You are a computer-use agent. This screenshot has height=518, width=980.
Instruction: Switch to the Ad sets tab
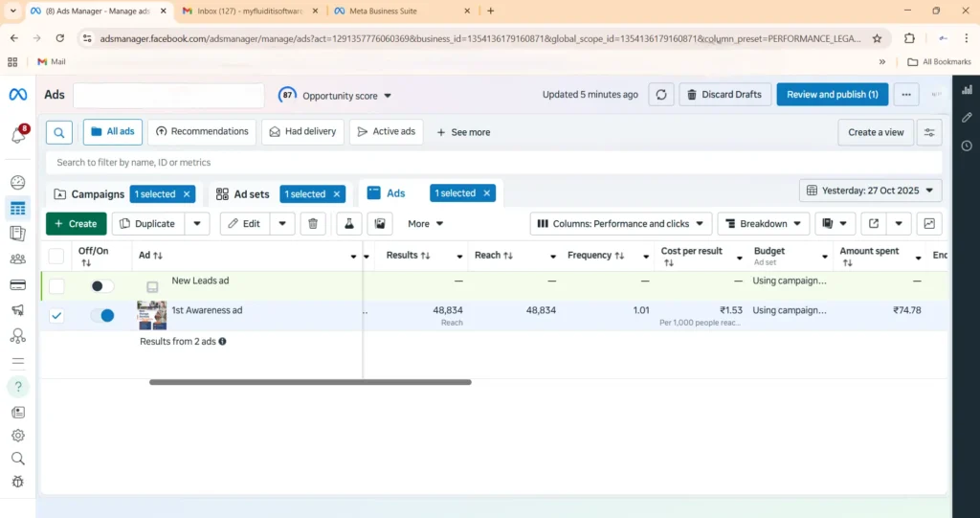243,194
